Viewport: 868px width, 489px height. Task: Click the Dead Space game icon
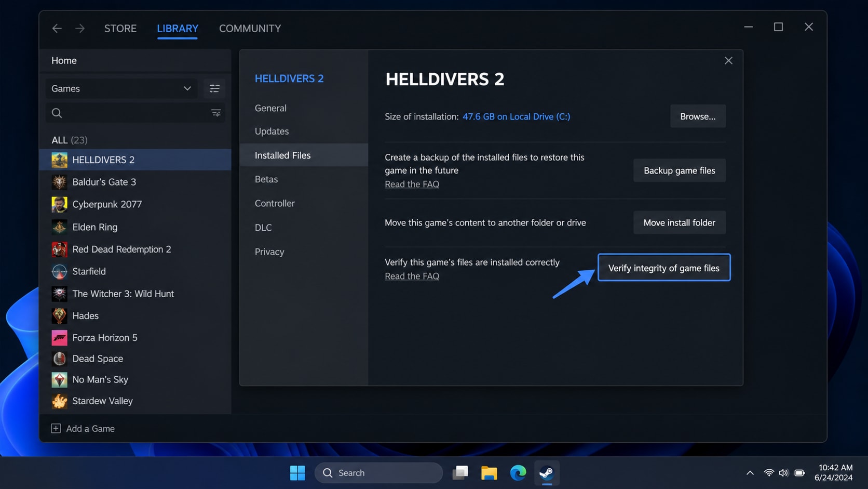pos(59,359)
